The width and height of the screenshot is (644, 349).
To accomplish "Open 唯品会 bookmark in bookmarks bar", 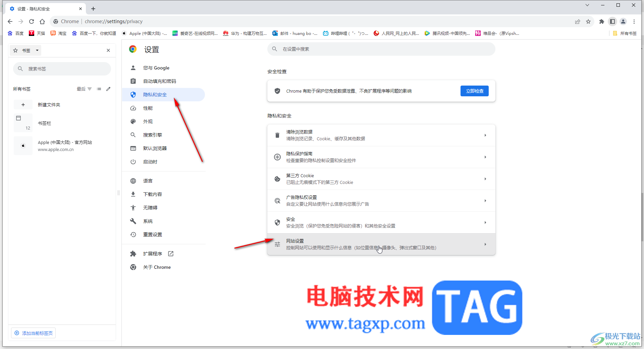I will pos(497,33).
